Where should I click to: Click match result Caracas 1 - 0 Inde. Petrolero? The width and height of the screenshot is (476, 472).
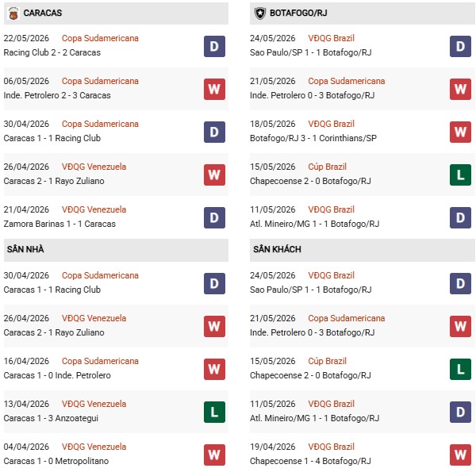tap(57, 375)
